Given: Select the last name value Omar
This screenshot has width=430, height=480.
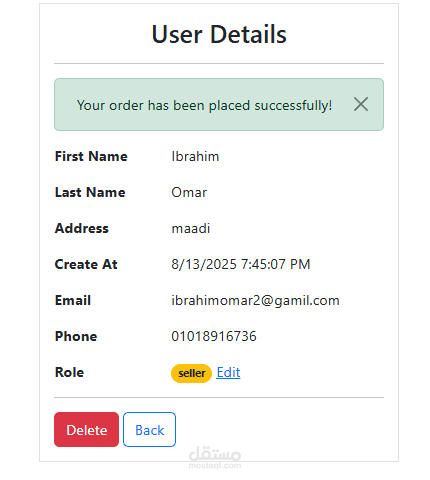Looking at the screenshot, I should 189,192.
